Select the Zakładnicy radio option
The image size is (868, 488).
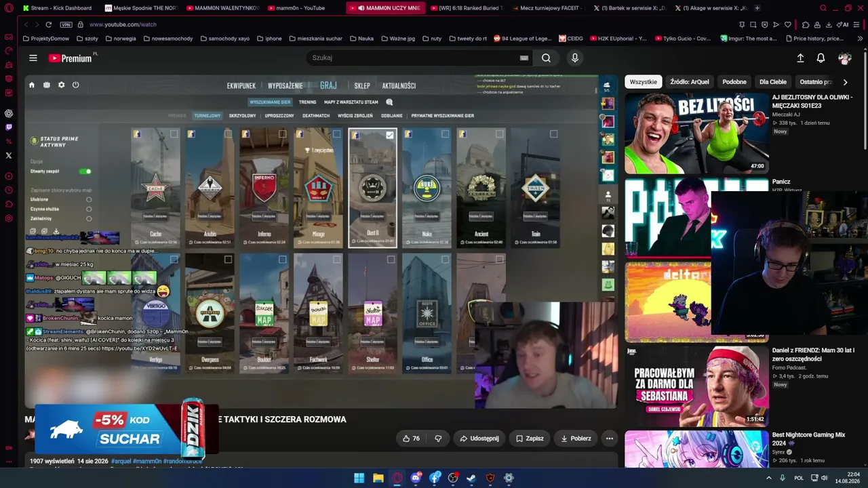pyautogui.click(x=88, y=218)
